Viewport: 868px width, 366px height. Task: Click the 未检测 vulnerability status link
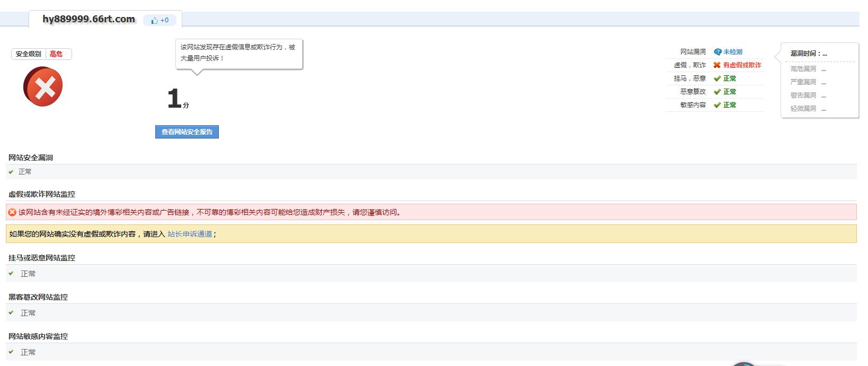pos(732,52)
